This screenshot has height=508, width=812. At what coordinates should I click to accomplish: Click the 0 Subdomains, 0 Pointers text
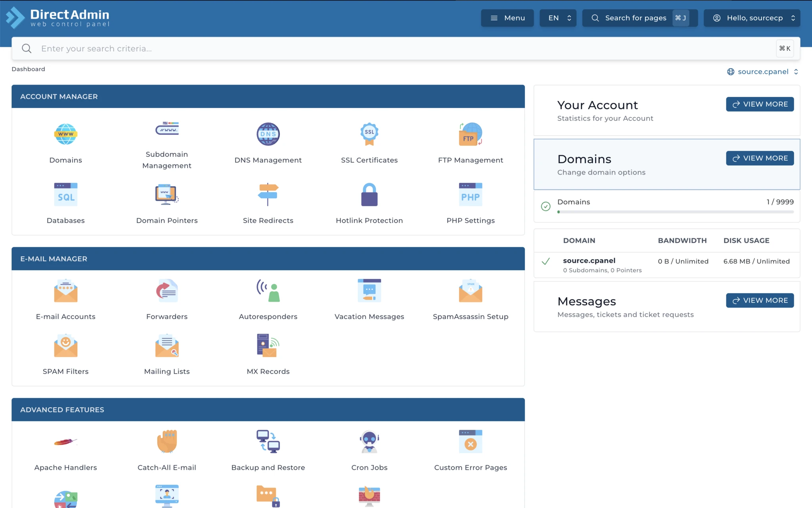pyautogui.click(x=602, y=270)
